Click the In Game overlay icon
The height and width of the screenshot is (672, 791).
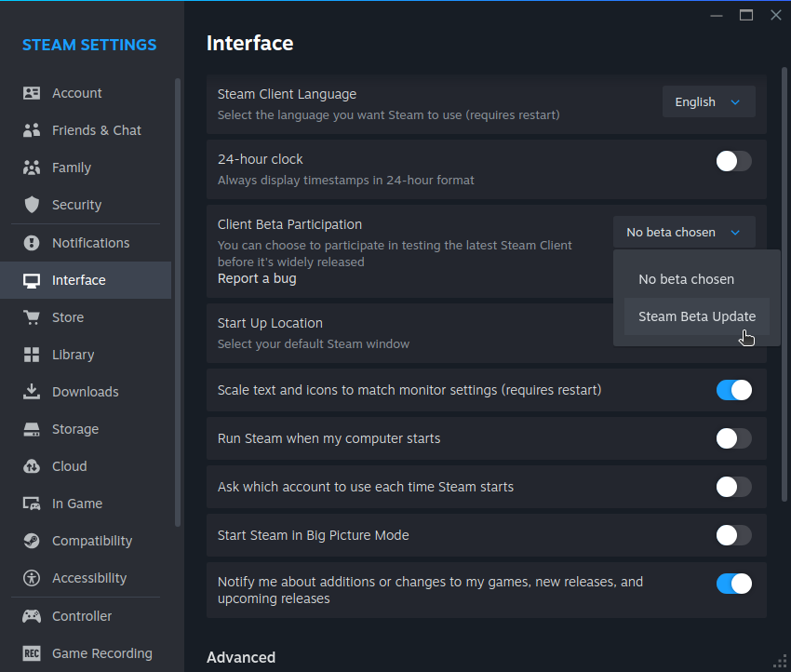(x=32, y=504)
